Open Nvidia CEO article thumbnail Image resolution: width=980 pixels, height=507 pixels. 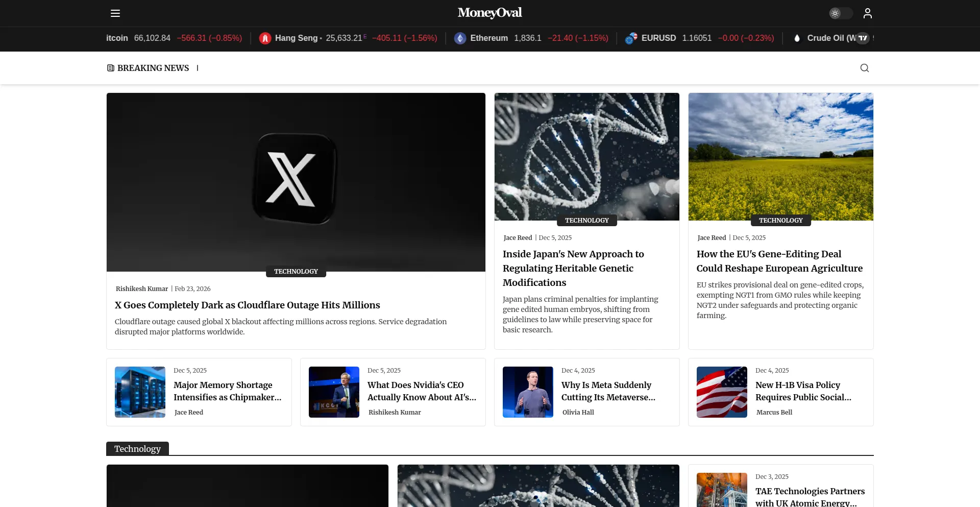(x=334, y=392)
